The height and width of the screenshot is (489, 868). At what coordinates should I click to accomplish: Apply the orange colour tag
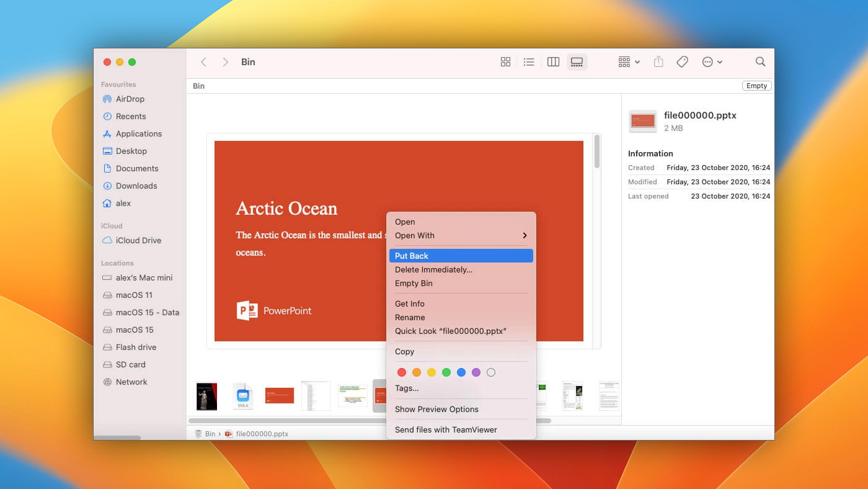pyautogui.click(x=417, y=372)
